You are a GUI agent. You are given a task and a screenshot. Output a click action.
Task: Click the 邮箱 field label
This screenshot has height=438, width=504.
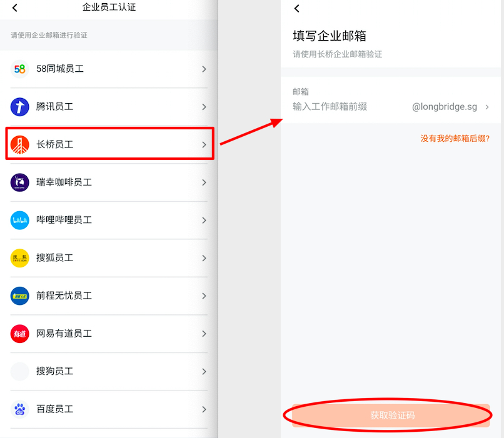pyautogui.click(x=301, y=92)
